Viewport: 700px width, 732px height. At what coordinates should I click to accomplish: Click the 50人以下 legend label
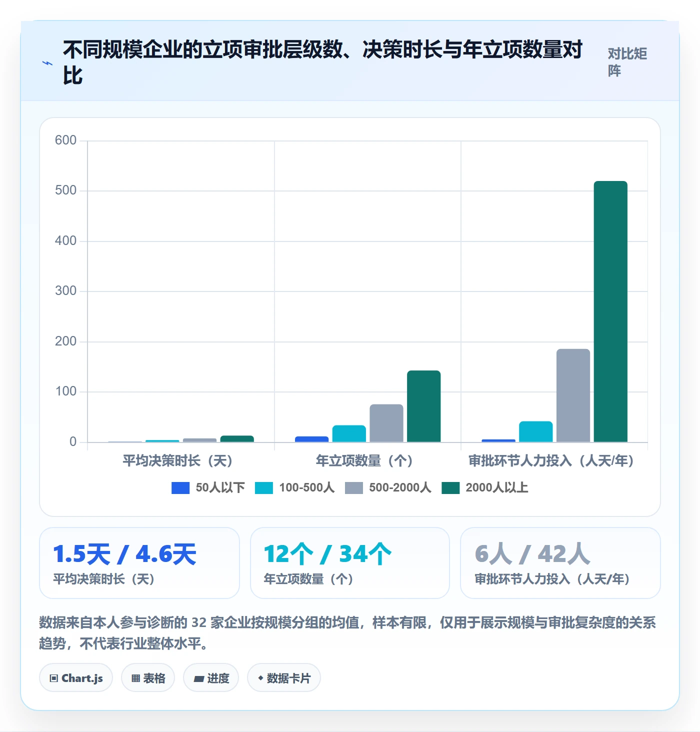pyautogui.click(x=220, y=488)
